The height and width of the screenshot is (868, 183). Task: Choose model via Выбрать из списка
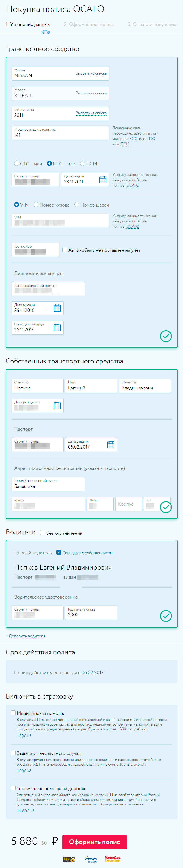tap(91, 93)
